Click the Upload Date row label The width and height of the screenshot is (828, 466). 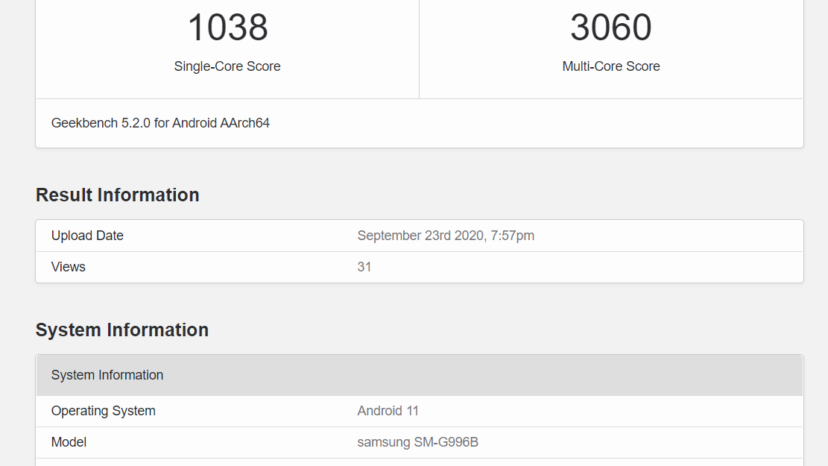(87, 236)
